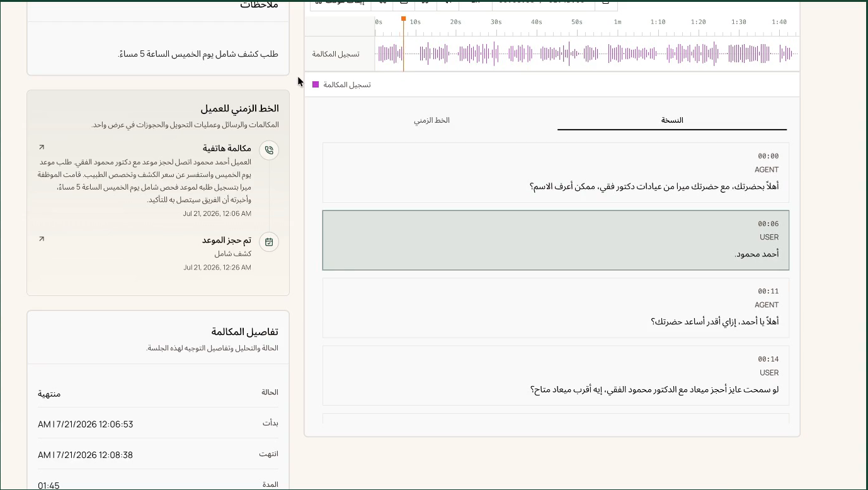Click the 1:30 tick on the time ruler
Viewport: 868px width, 490px height.
click(738, 22)
